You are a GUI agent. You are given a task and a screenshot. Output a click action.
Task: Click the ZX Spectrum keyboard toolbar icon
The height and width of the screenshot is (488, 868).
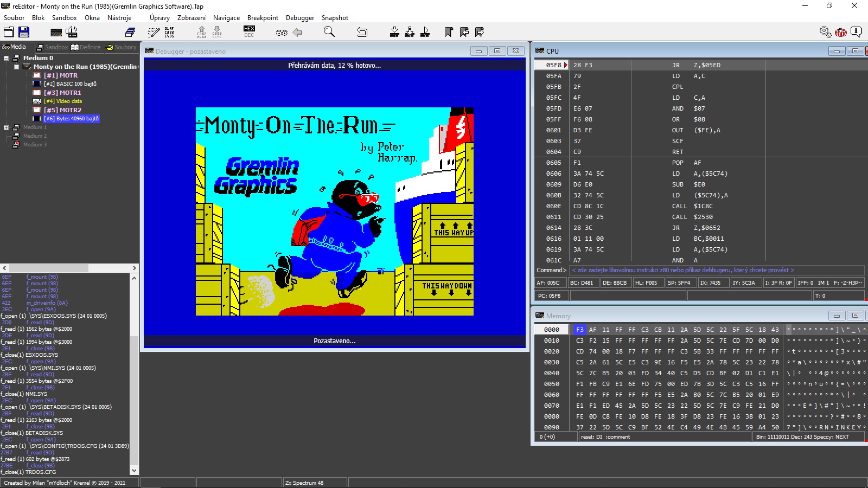tap(56, 33)
